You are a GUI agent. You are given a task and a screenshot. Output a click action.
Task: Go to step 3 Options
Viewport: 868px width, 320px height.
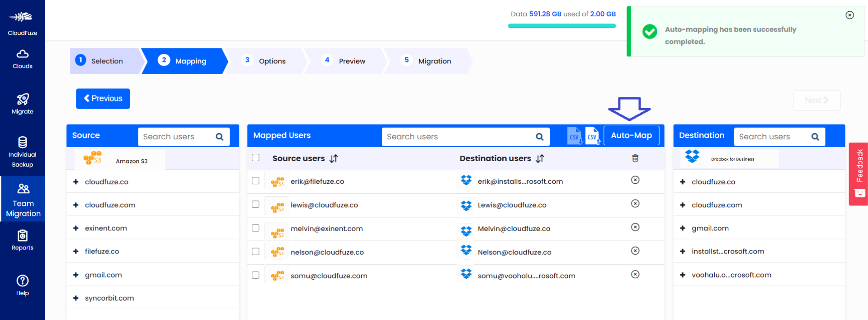tap(266, 61)
